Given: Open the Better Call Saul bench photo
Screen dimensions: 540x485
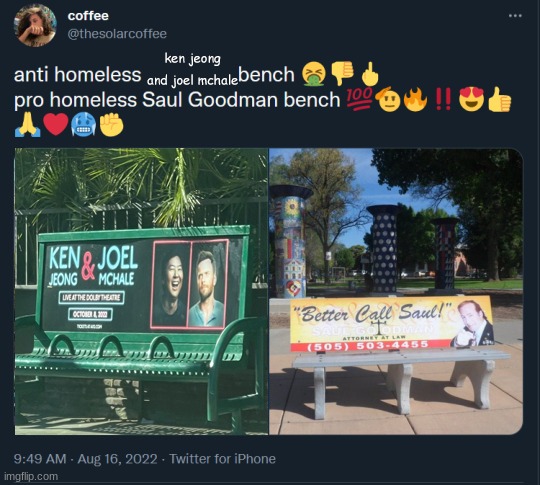Looking at the screenshot, I should click(x=396, y=291).
